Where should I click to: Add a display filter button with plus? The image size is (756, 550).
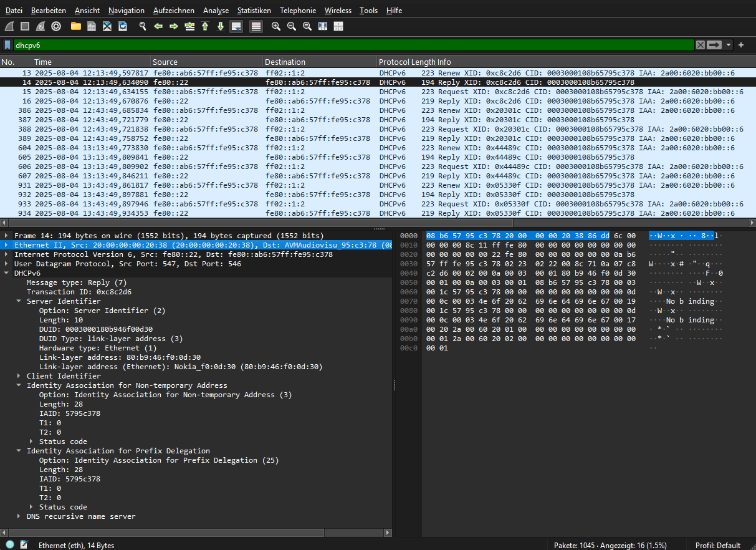point(741,45)
